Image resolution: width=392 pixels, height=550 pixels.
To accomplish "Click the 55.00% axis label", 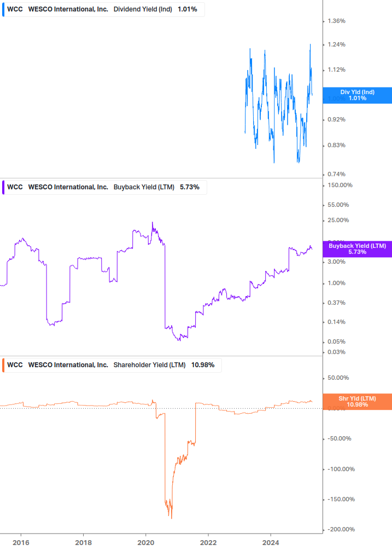I will 338,205.
